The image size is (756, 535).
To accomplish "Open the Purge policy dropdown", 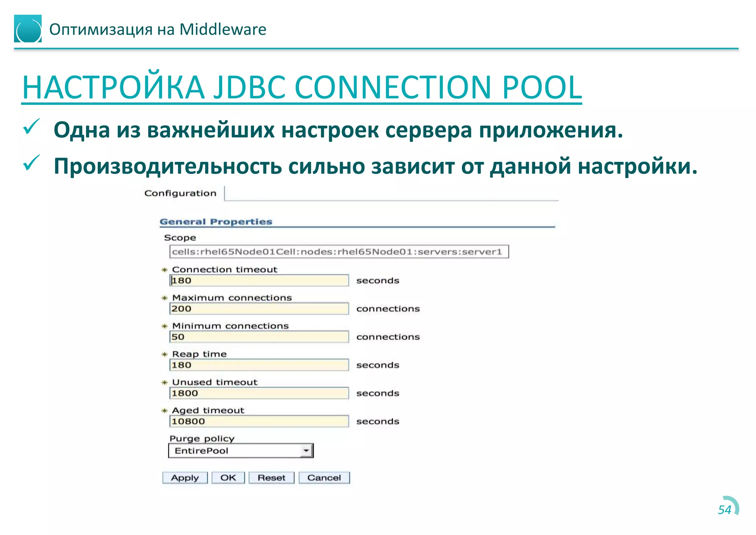I will click(241, 451).
